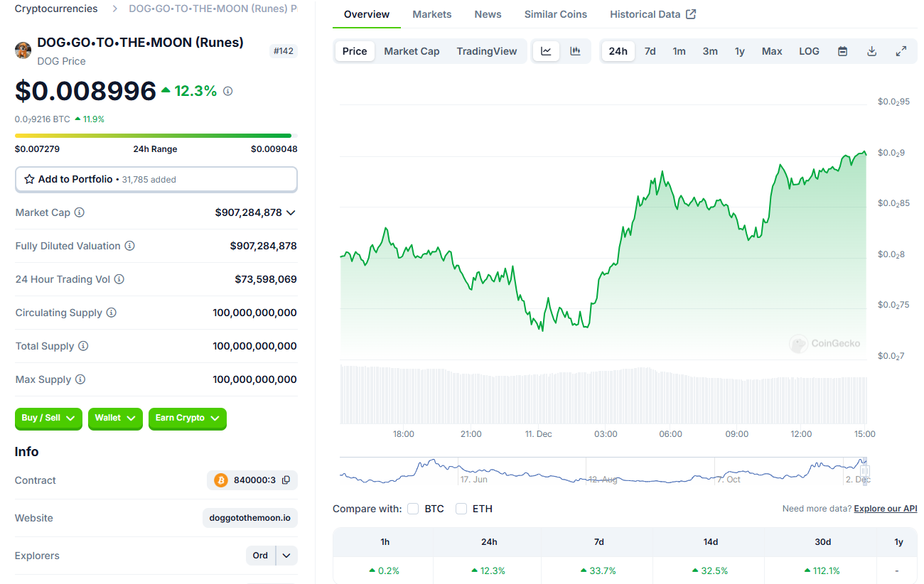Screen dimensions: 924x584
Task: Open the Historical Data tab
Action: [652, 14]
